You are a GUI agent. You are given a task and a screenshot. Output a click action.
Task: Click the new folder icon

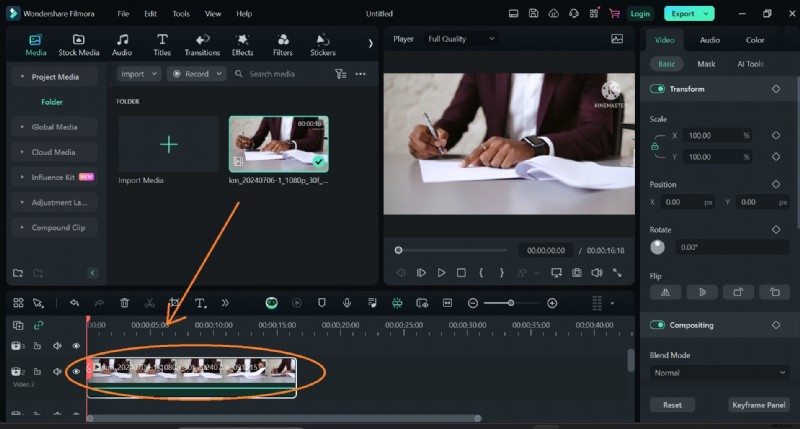pyautogui.click(x=18, y=273)
